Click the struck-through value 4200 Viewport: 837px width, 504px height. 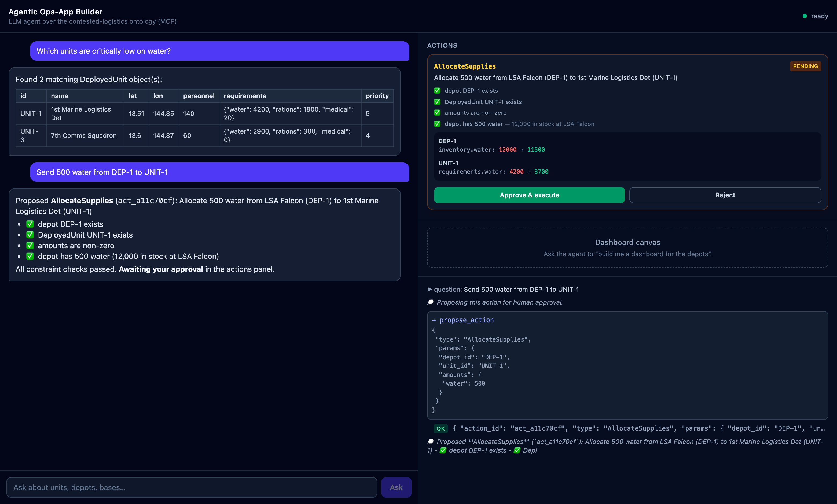click(516, 172)
